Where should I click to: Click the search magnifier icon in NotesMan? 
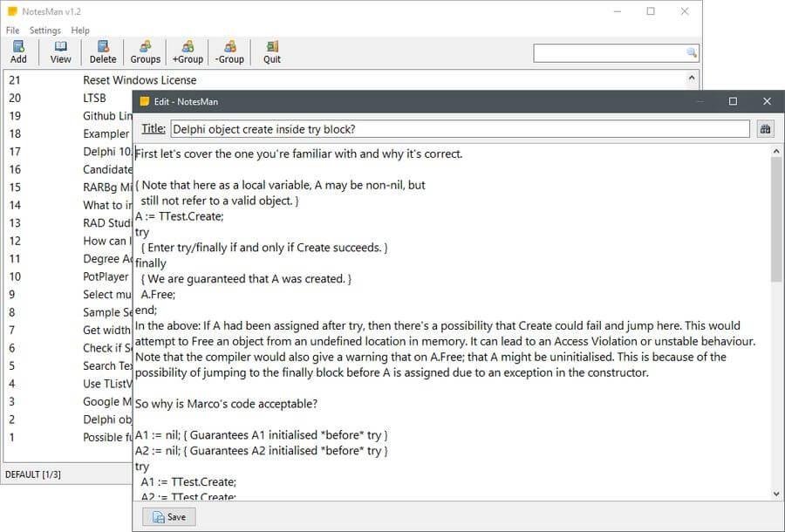[692, 52]
